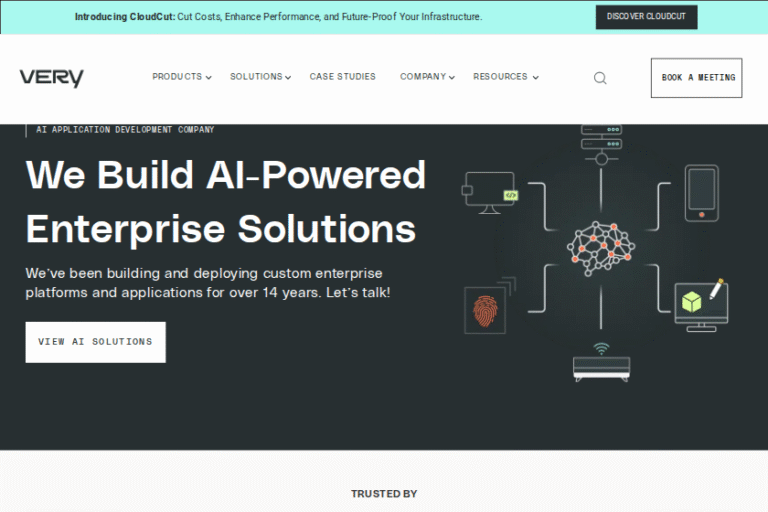
Task: Click the code monitor icon
Action: point(489,193)
